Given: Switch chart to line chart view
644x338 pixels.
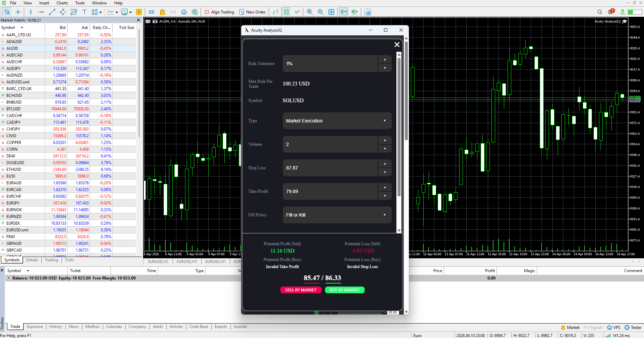Looking at the screenshot, I should coord(297,12).
